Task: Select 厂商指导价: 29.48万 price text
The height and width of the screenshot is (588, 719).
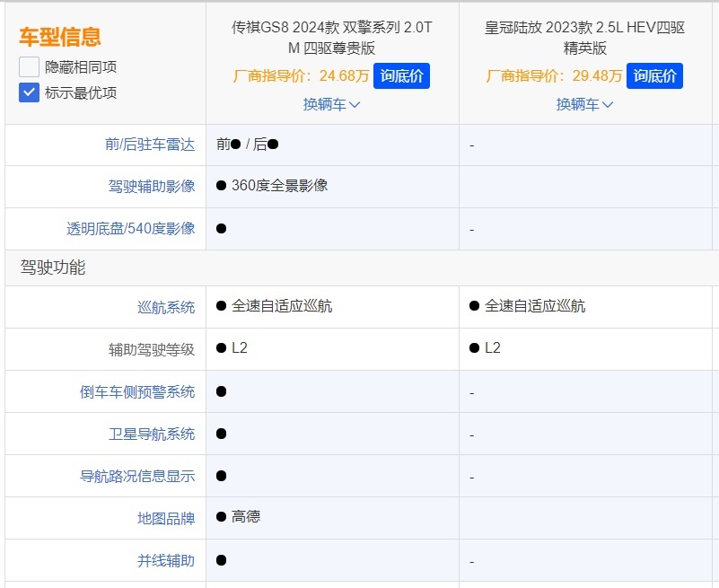Action: coord(554,75)
